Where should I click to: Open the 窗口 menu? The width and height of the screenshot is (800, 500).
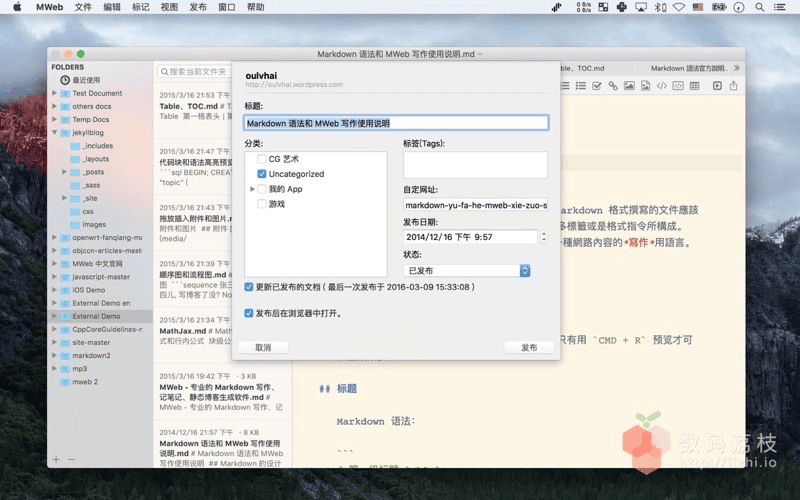(227, 7)
